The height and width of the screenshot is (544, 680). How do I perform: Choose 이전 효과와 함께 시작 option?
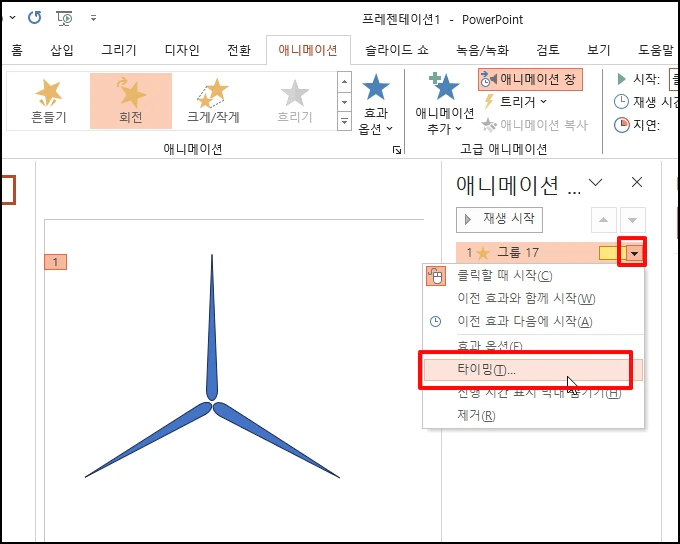(533, 298)
